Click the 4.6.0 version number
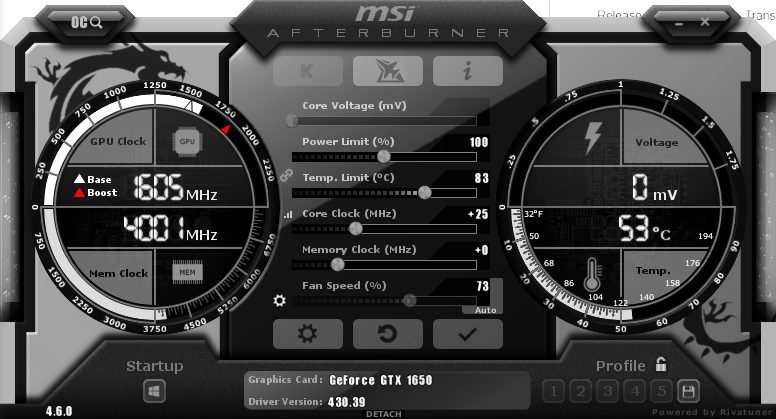776x419 pixels. (x=59, y=411)
